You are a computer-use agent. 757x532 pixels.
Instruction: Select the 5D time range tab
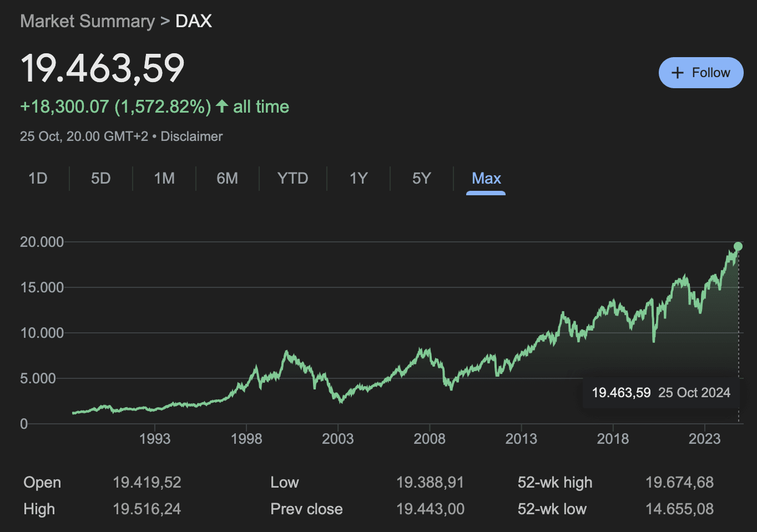100,178
